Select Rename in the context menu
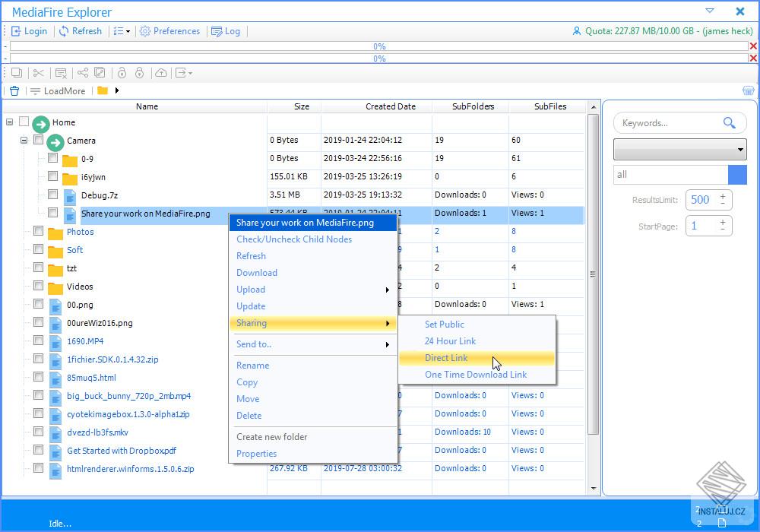Image resolution: width=760 pixels, height=532 pixels. click(312, 366)
